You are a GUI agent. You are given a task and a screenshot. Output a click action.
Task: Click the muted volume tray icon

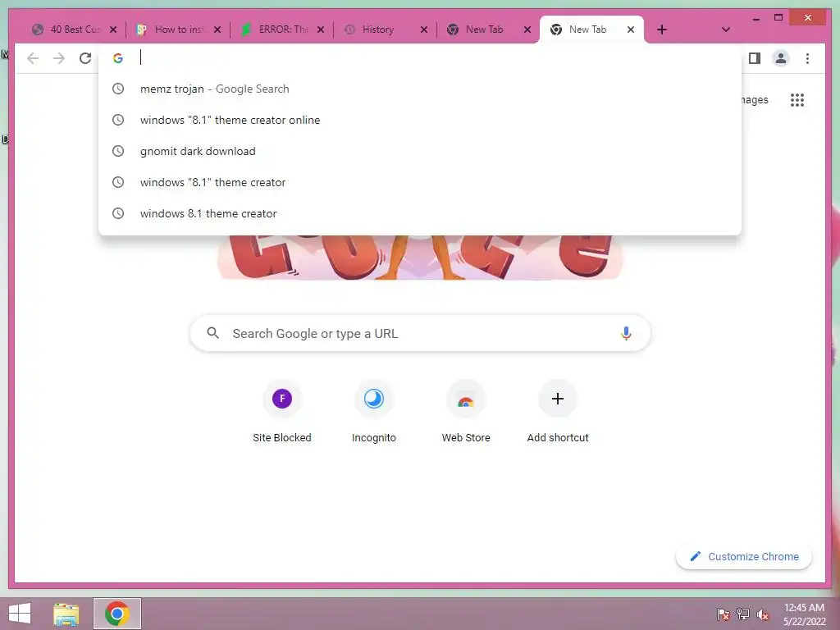(x=763, y=614)
